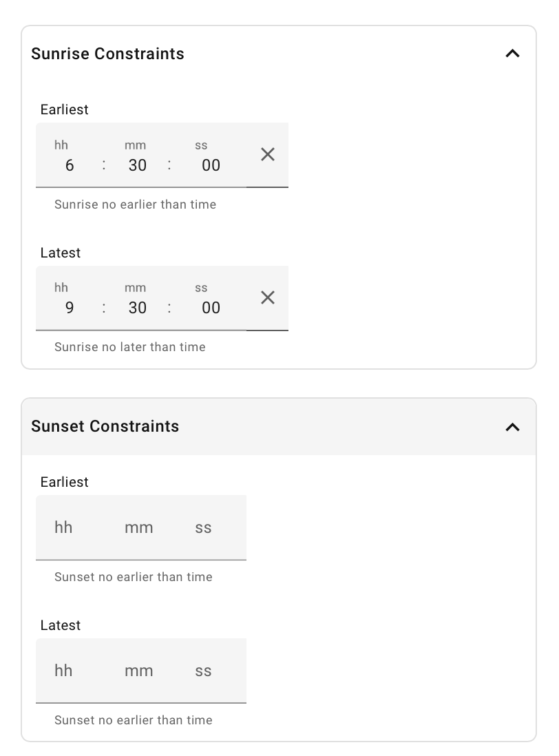Clear the Sunrise Earliest time value
This screenshot has width=559, height=756.
tap(267, 154)
